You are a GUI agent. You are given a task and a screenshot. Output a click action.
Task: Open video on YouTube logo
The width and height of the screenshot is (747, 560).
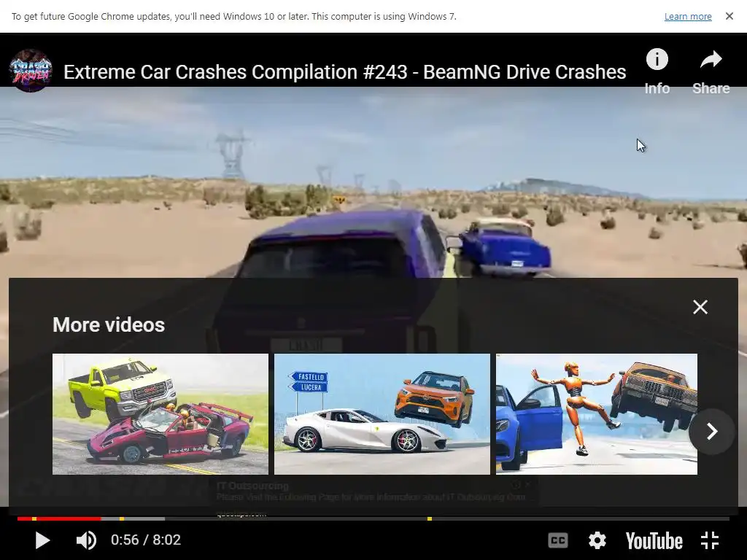click(x=654, y=541)
